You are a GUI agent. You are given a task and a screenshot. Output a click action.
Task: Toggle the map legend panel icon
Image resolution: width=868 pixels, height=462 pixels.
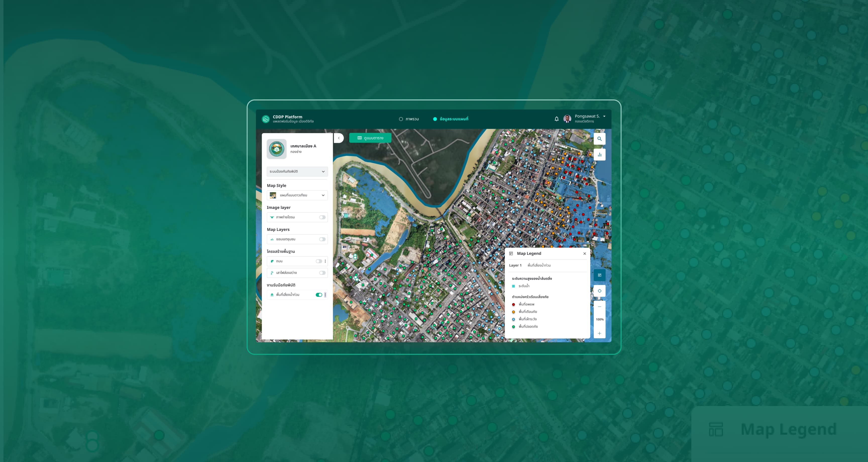tap(600, 275)
